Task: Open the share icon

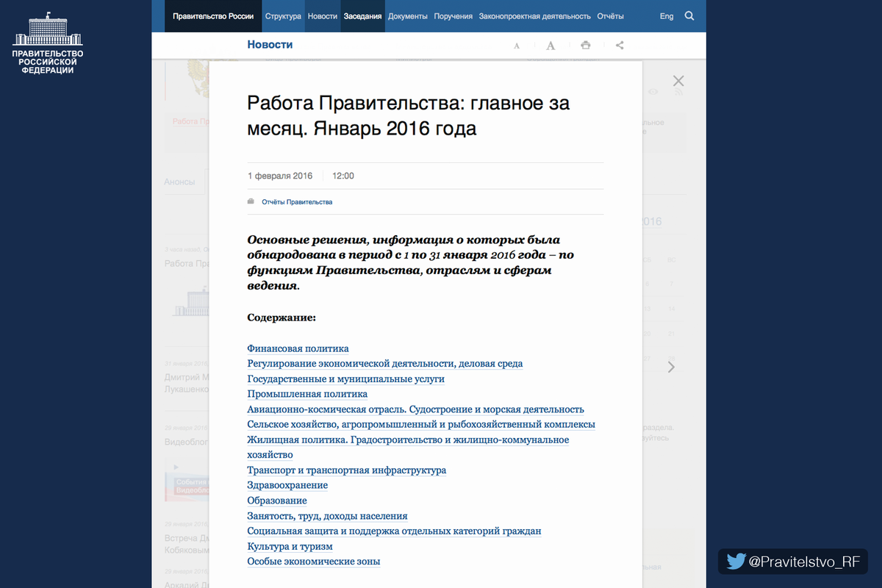Action: click(620, 45)
